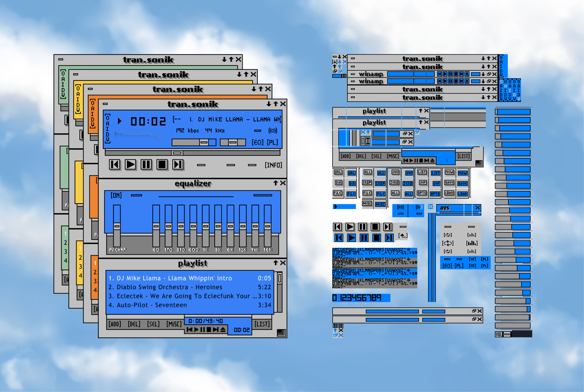
Task: Click the 60 Hz band slider in equalizer
Action: click(156, 226)
